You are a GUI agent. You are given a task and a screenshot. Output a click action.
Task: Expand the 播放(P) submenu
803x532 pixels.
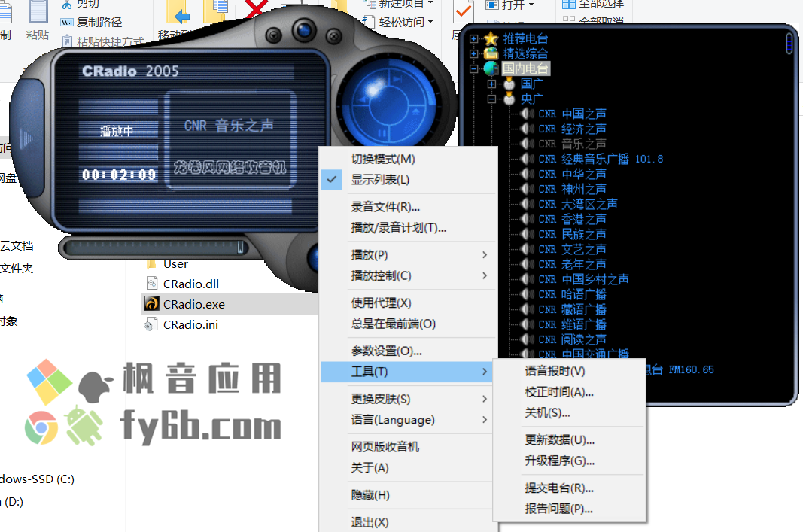tap(408, 254)
